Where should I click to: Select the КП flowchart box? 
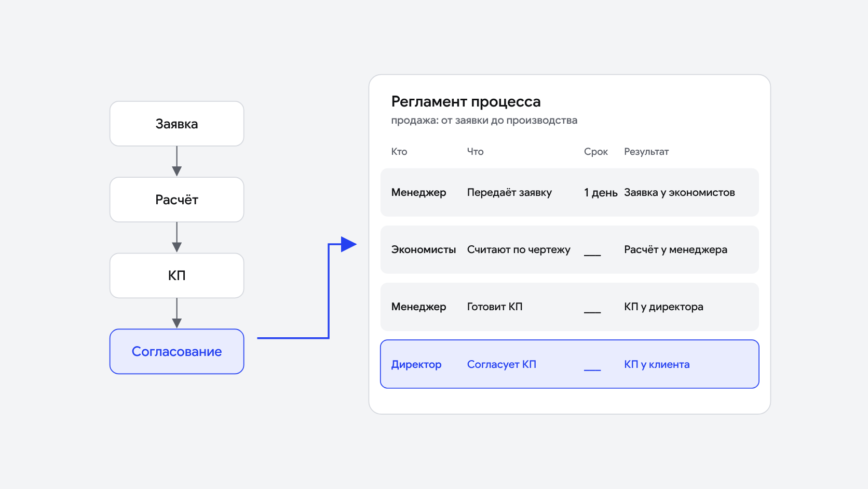pos(177,275)
